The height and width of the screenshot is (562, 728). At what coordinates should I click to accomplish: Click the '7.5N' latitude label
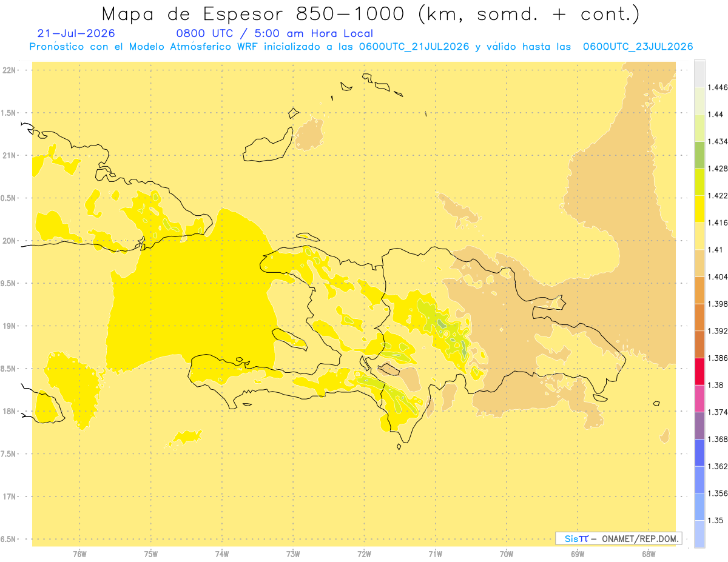[9, 454]
